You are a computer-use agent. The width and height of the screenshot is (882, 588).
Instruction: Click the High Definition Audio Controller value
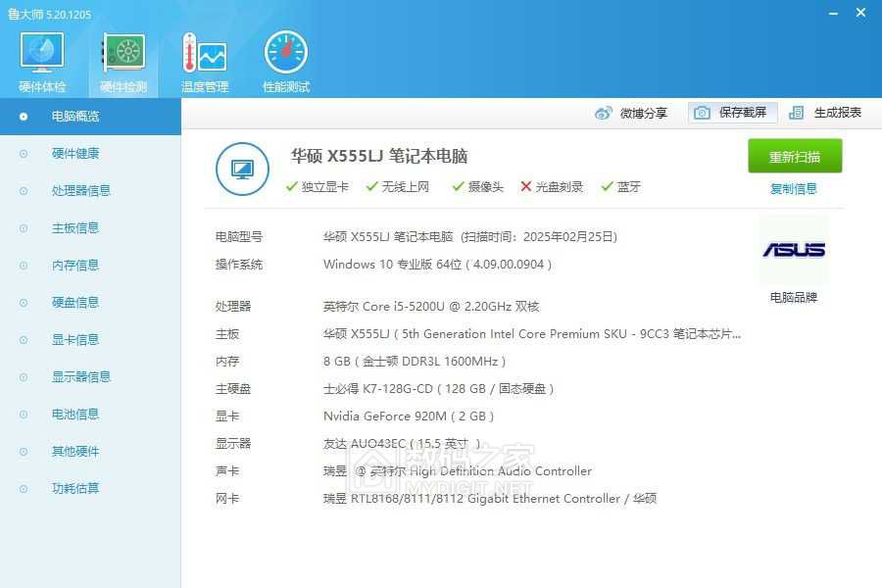click(458, 471)
